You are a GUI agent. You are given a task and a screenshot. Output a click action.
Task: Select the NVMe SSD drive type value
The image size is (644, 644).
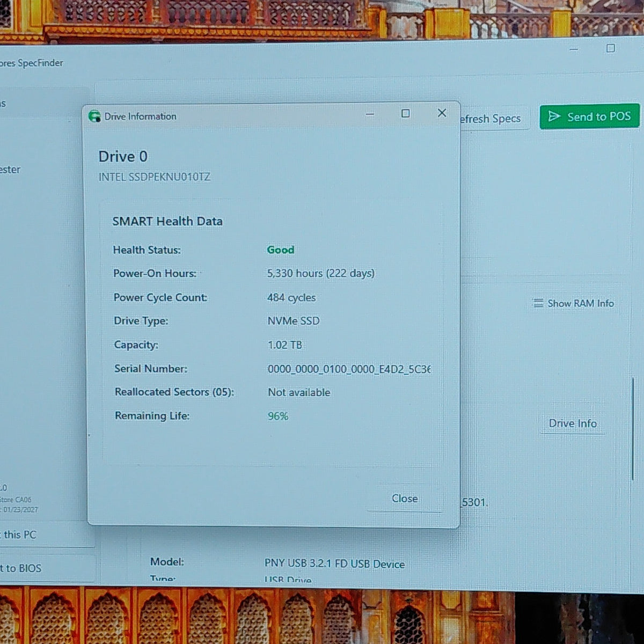[x=294, y=321]
